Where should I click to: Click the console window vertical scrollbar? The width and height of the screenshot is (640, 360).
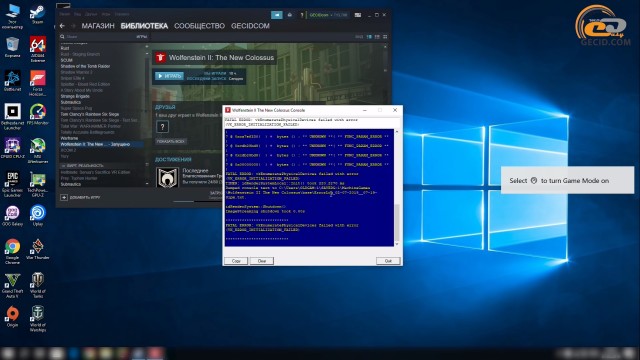[x=396, y=188]
